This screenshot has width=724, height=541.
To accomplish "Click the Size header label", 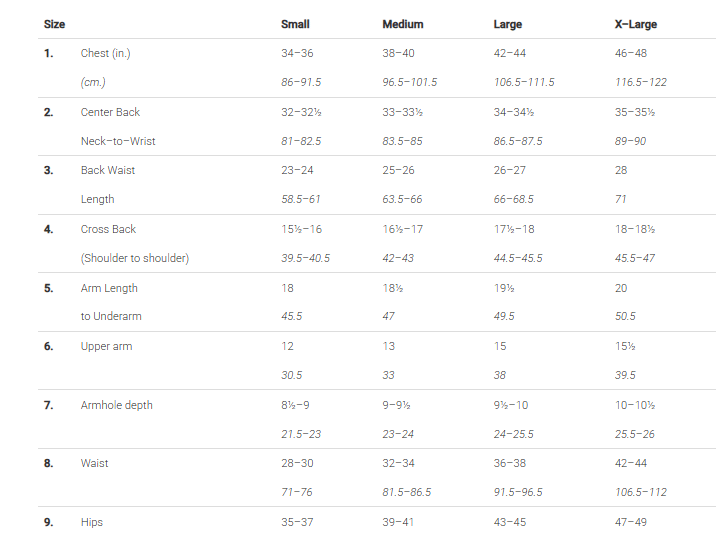I will click(x=55, y=24).
